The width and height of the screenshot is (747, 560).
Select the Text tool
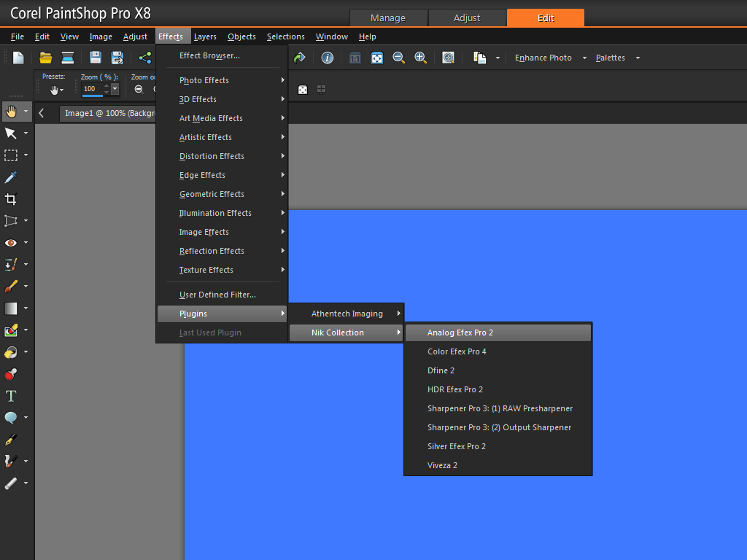(x=12, y=395)
